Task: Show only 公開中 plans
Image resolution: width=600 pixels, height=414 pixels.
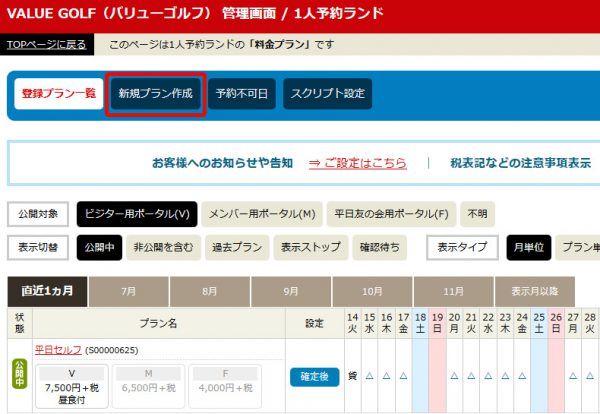Action: [x=99, y=248]
